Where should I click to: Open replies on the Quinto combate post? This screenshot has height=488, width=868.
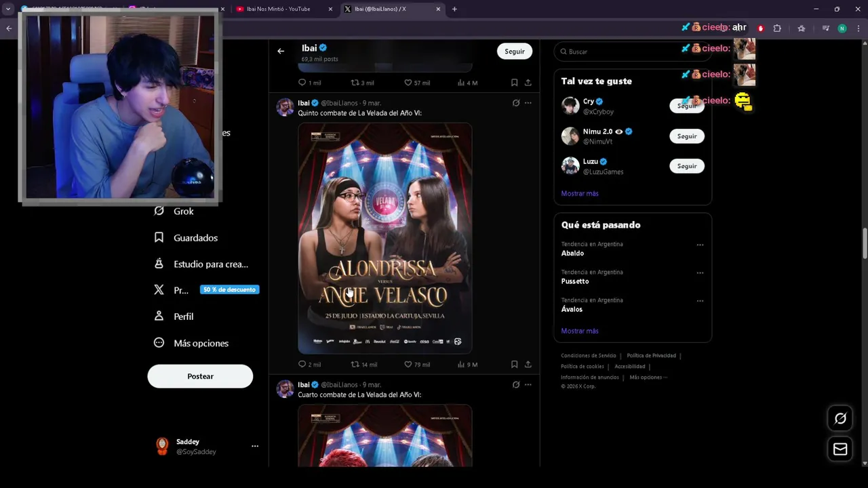[x=309, y=364]
